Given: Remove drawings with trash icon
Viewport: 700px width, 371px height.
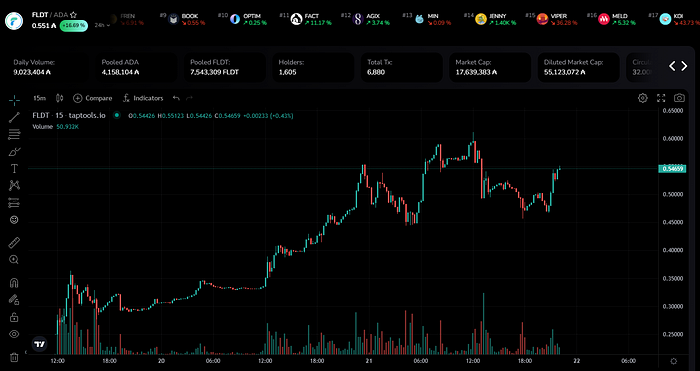Looking at the screenshot, I should point(14,357).
